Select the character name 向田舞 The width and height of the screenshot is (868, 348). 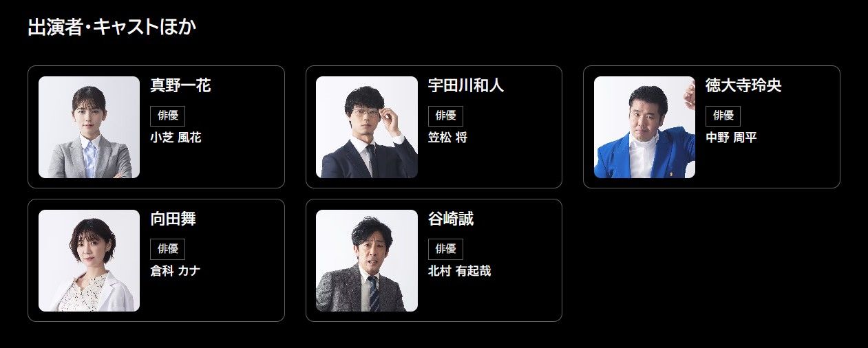coord(173,219)
